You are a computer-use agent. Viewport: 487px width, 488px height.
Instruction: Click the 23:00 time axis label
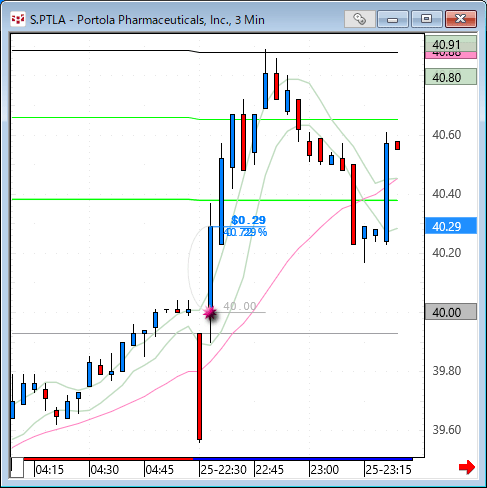(324, 470)
